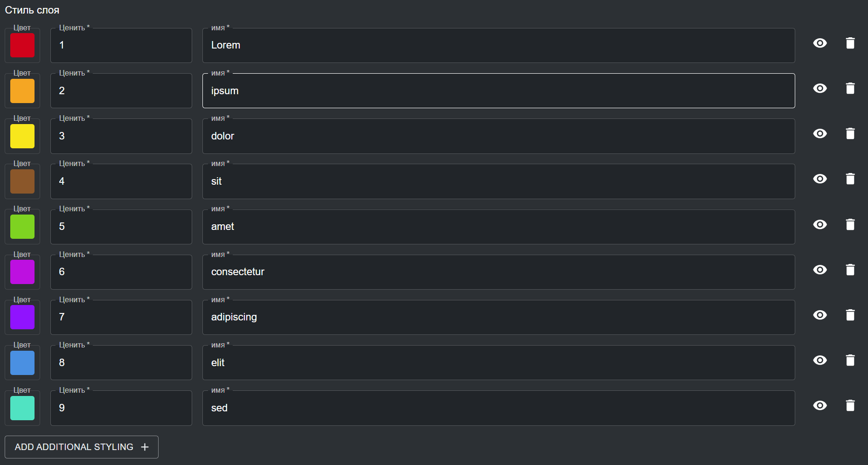Delete the amet style row
The image size is (868, 465).
[x=850, y=225]
